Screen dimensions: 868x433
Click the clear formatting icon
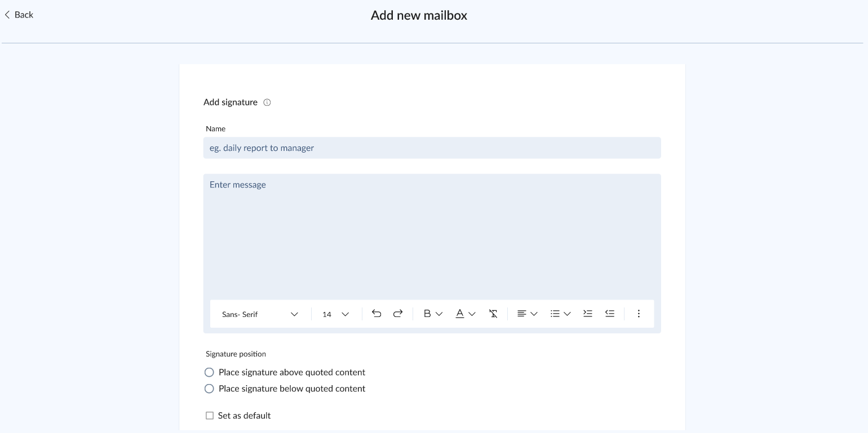pyautogui.click(x=493, y=314)
